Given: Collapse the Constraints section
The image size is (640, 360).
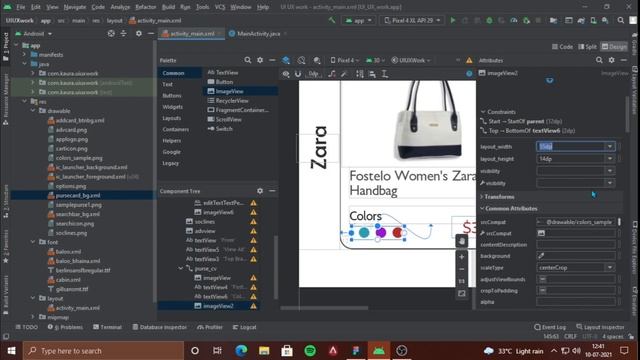Looking at the screenshot, I should click(x=483, y=112).
